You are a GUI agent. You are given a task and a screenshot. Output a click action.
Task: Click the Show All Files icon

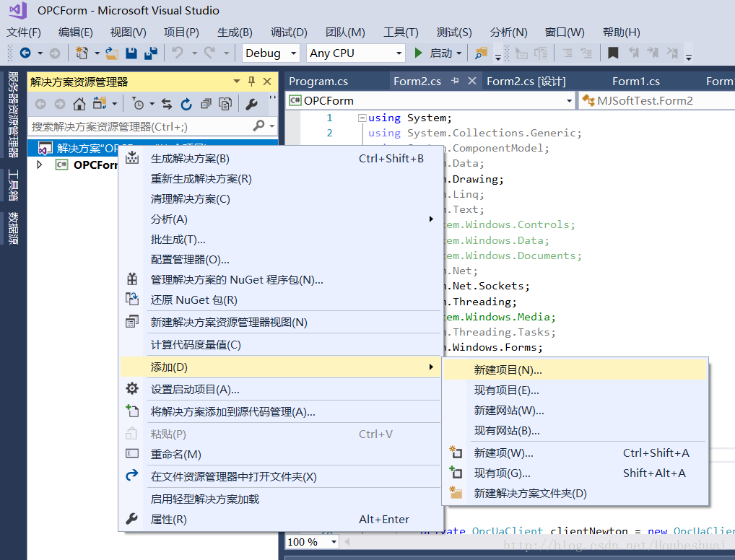tap(225, 104)
